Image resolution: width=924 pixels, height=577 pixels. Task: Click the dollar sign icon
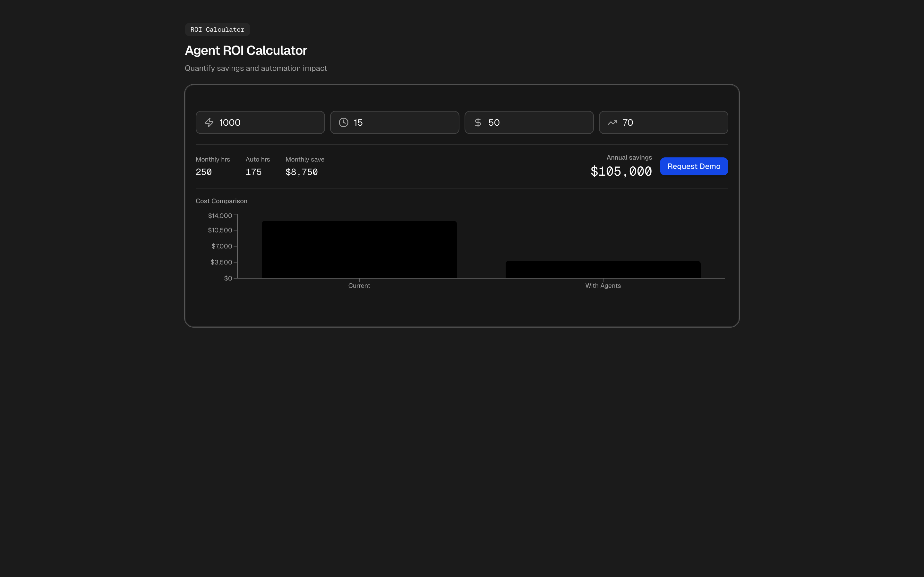pos(478,122)
